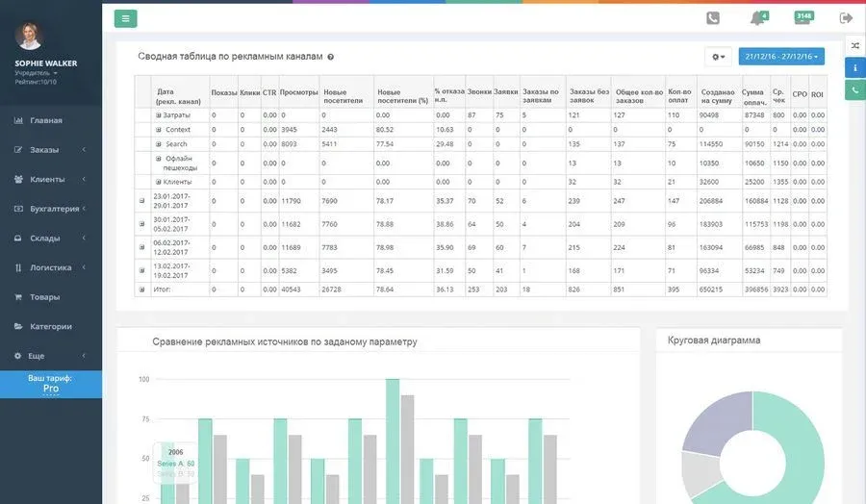Open Главная in the sidebar
This screenshot has height=504, width=866.
45,120
